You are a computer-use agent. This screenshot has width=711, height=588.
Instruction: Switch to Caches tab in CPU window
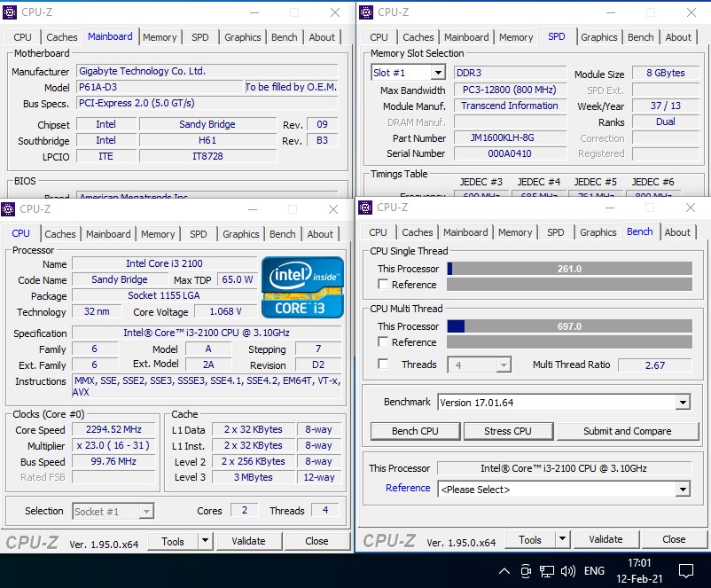[60, 234]
